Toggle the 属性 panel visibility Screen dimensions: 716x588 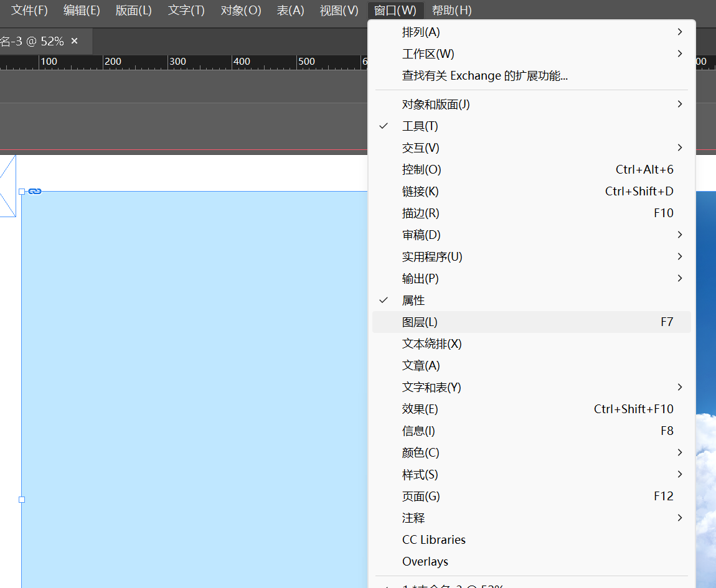(x=413, y=301)
